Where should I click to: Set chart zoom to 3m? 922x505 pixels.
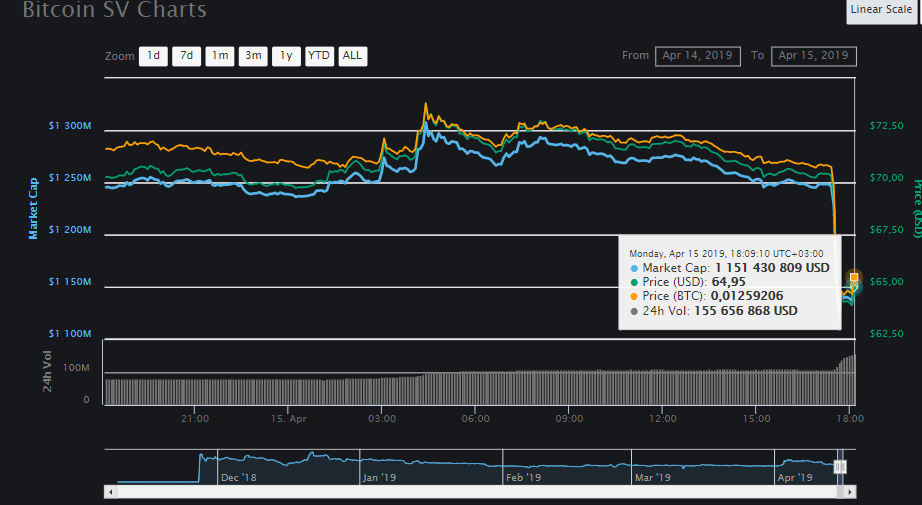[253, 56]
